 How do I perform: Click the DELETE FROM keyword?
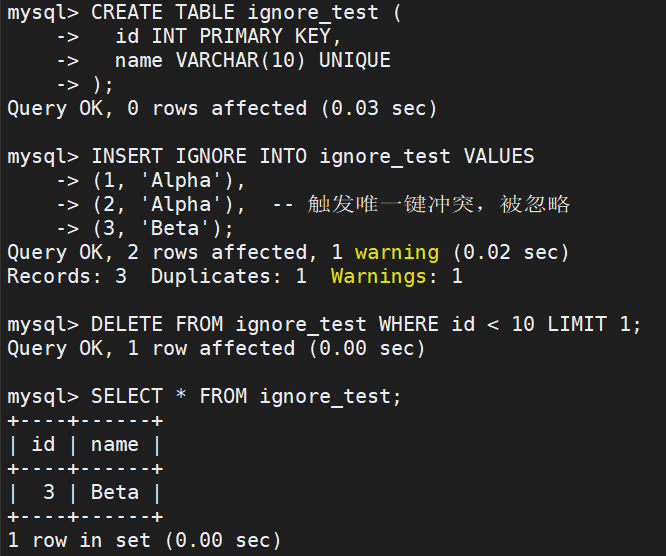coord(150,324)
